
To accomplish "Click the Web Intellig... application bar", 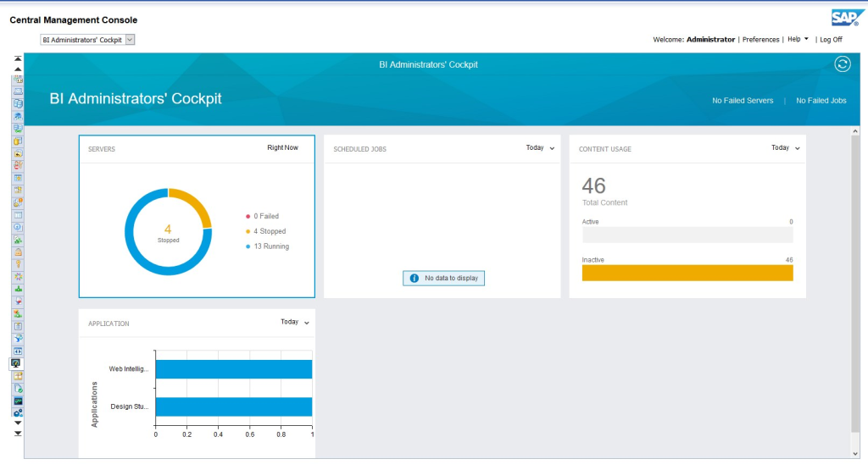I will click(x=234, y=369).
